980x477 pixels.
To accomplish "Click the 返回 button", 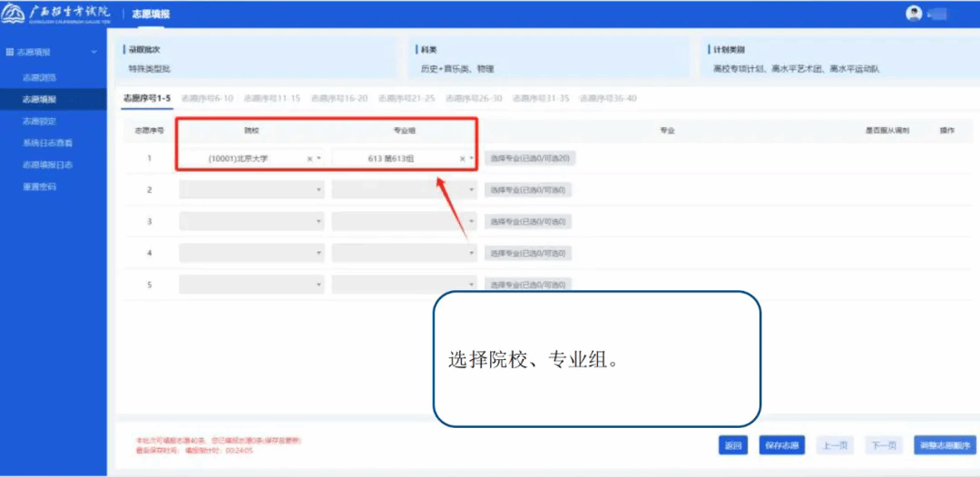I will coord(732,445).
